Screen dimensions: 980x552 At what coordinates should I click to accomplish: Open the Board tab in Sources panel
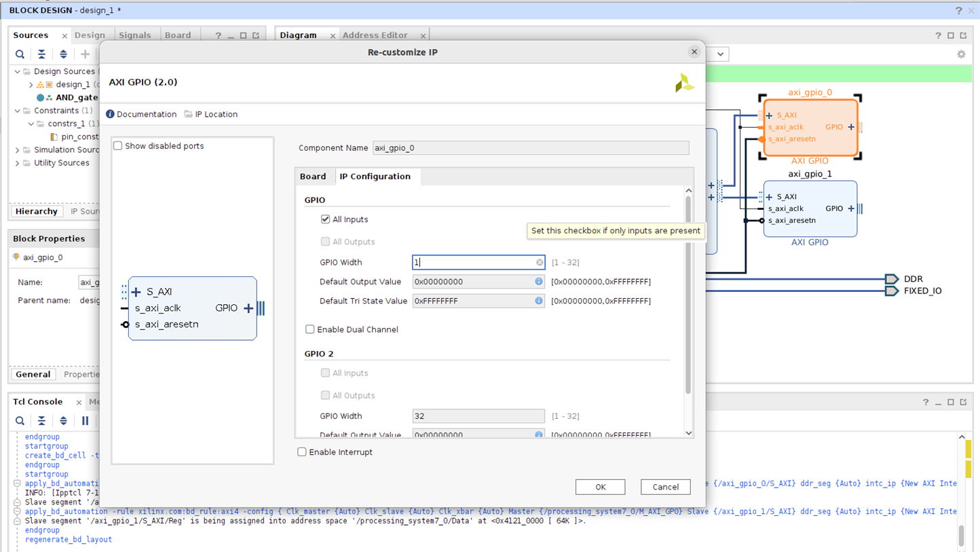pyautogui.click(x=178, y=35)
